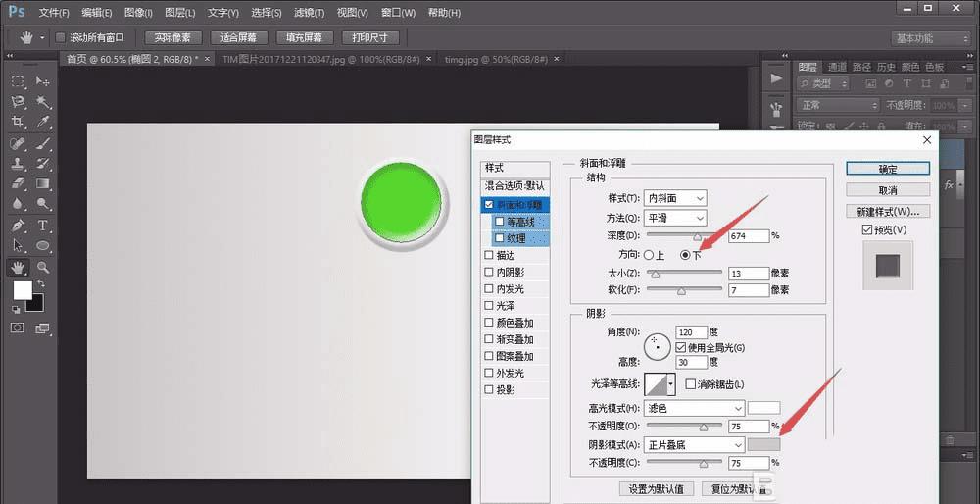The height and width of the screenshot is (504, 980).
Task: Select the Clone Stamp tool
Action: [x=18, y=163]
